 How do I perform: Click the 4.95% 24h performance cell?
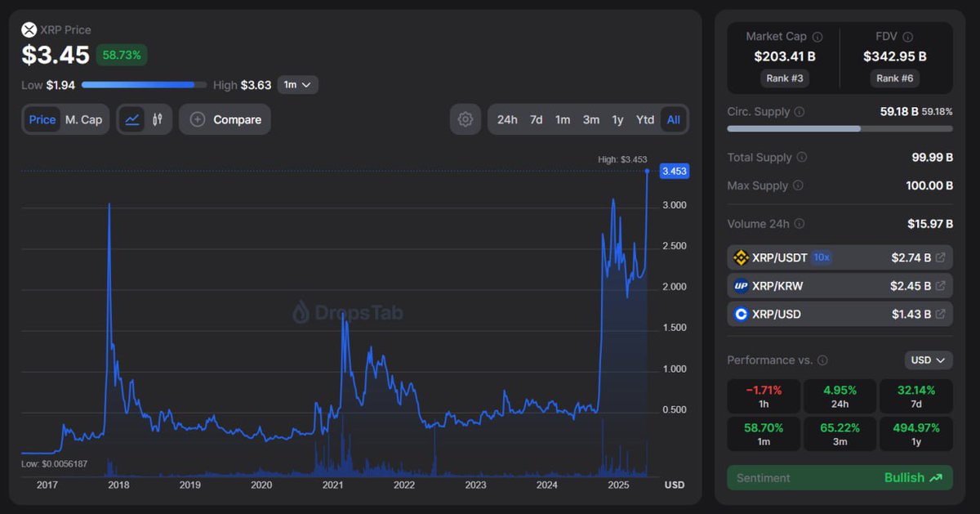point(840,396)
